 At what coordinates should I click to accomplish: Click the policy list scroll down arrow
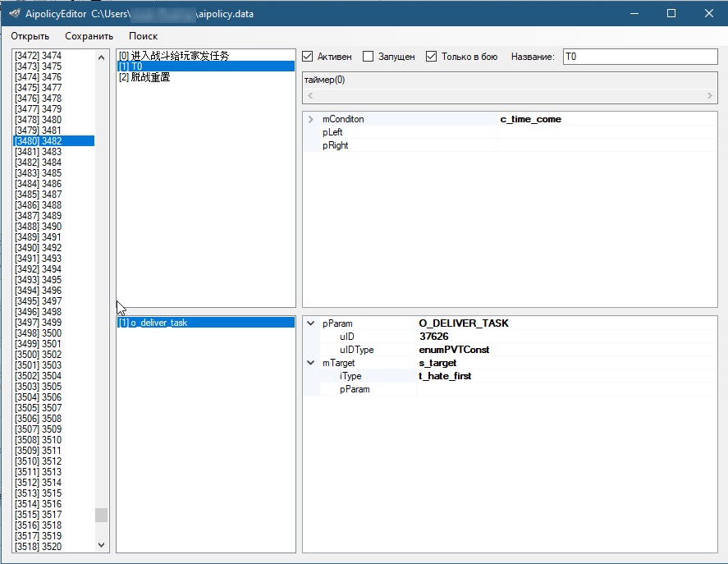(101, 545)
